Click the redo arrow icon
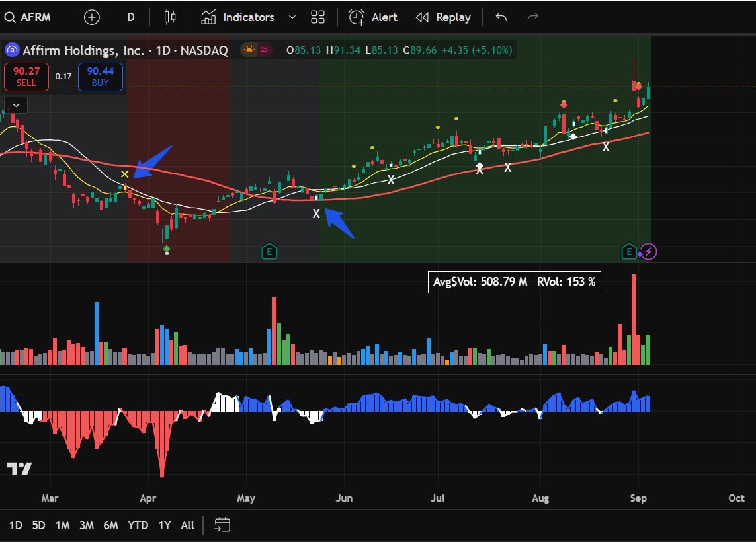 [532, 17]
